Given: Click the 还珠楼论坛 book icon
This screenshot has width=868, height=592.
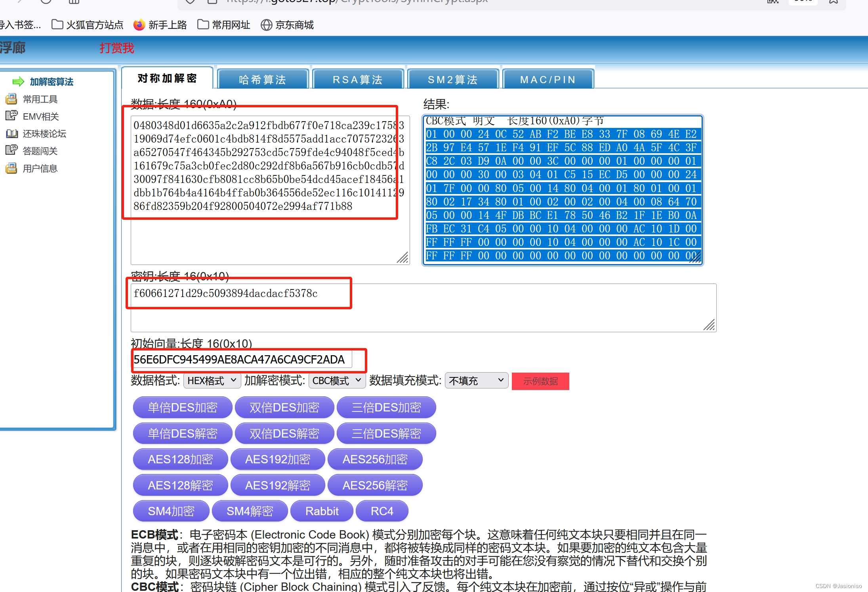Looking at the screenshot, I should (x=11, y=133).
